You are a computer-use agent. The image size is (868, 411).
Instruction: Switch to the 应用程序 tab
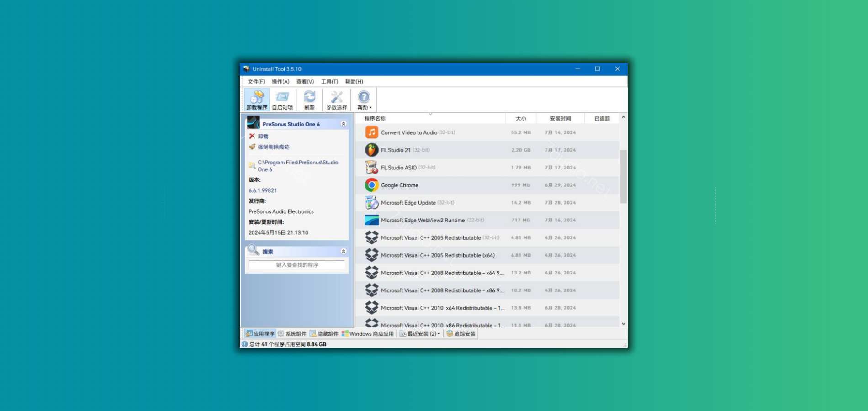click(x=260, y=334)
